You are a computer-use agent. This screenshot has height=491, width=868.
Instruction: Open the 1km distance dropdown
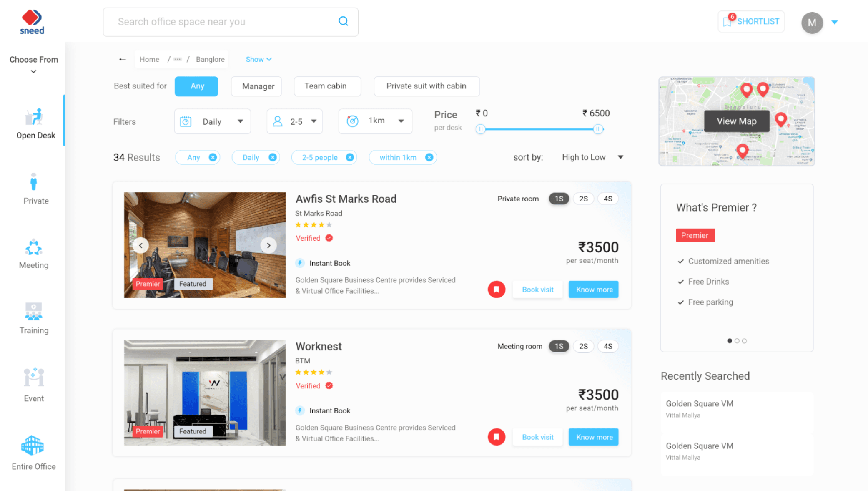click(x=375, y=121)
